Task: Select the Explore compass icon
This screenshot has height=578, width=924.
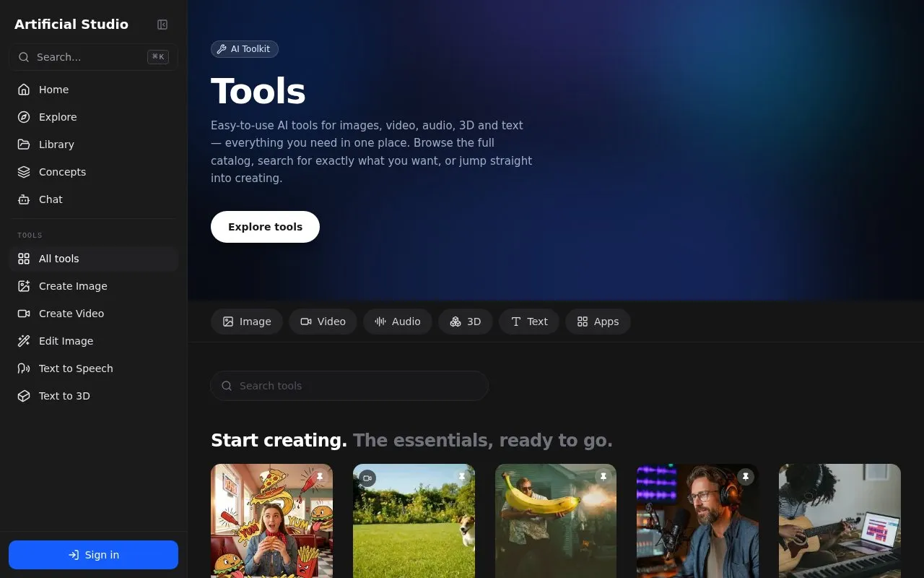Action: (x=24, y=117)
